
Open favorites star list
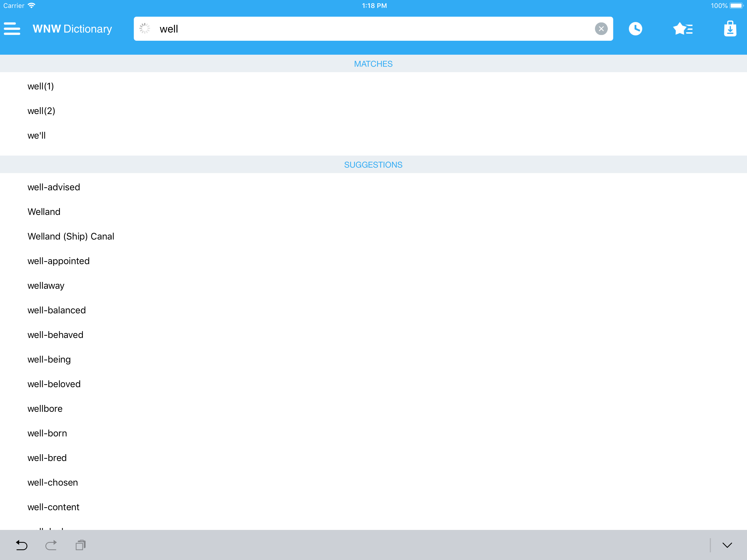(682, 29)
